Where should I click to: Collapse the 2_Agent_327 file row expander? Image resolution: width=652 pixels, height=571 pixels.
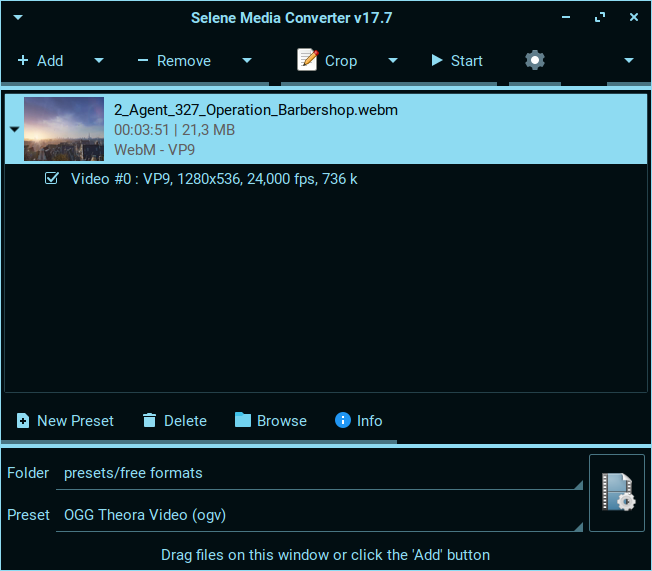click(15, 129)
